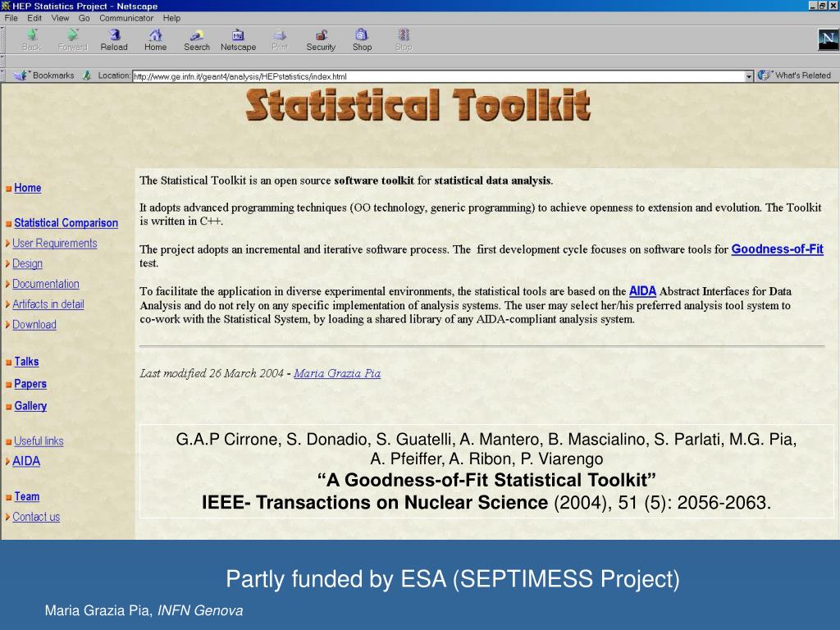Open the AIDA sidebar link
The image size is (840, 630).
(x=26, y=461)
